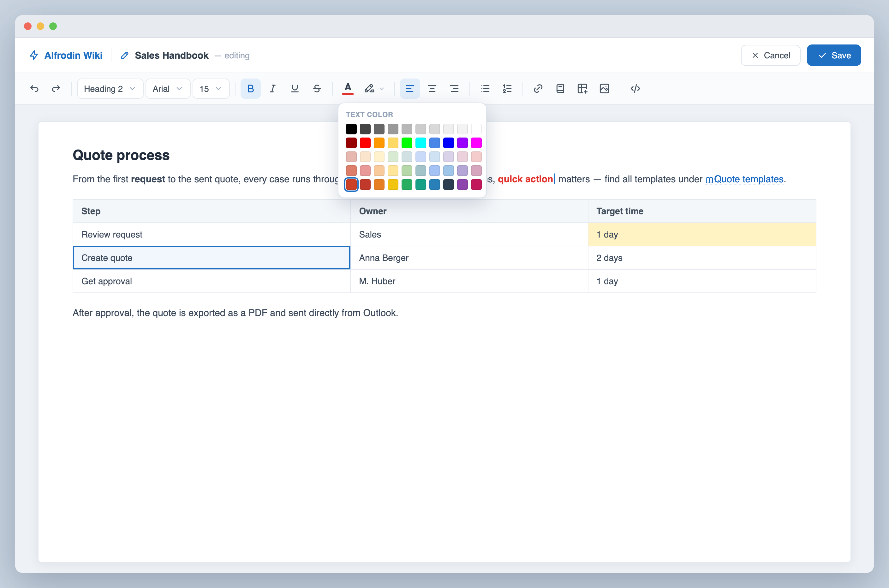Click the bold word request
This screenshot has height=588, width=889.
pos(148,179)
